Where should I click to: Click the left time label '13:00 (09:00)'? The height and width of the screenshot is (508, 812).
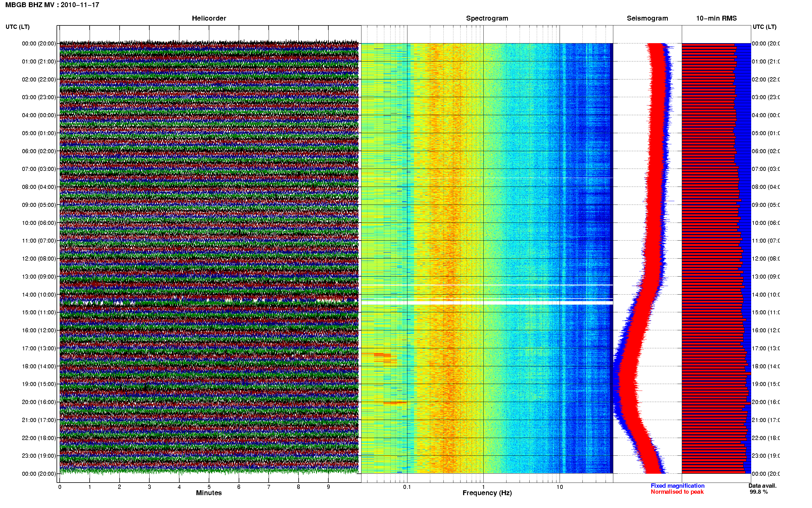point(39,277)
